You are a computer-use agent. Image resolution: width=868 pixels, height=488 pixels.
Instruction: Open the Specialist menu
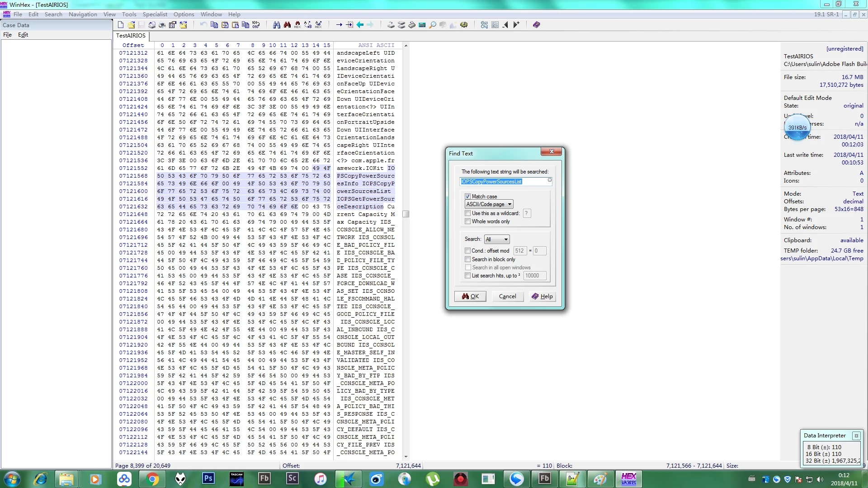155,14
